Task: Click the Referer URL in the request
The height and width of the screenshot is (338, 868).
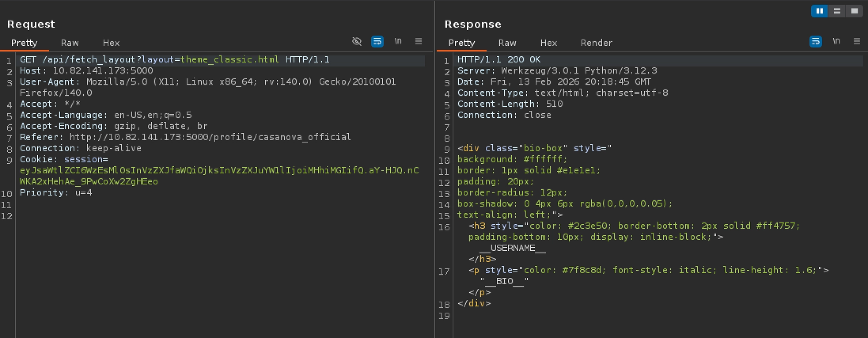Action: pos(210,137)
